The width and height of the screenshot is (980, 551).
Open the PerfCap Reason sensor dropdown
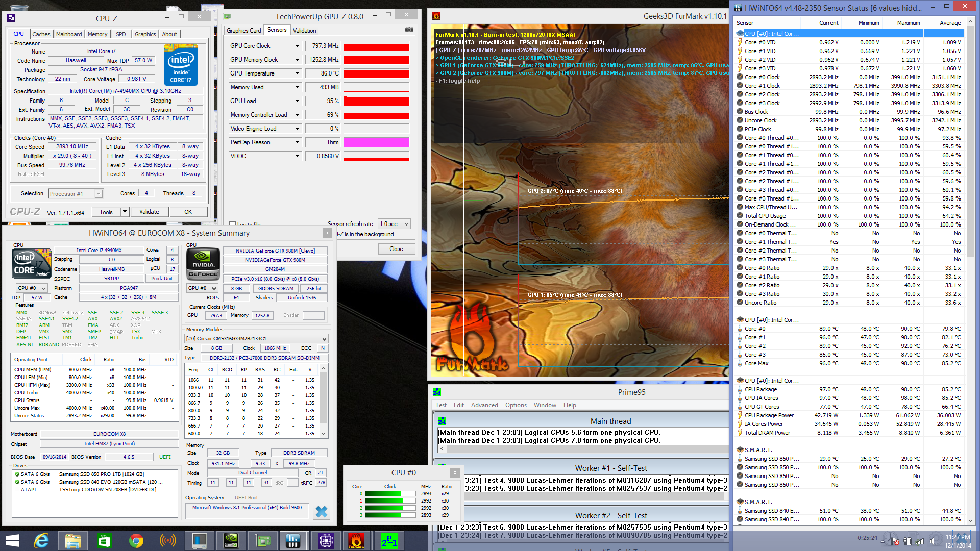pos(297,142)
